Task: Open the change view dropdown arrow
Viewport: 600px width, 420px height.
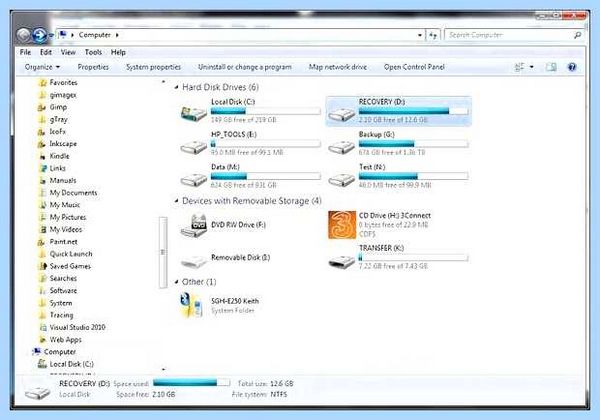Action: [x=532, y=67]
